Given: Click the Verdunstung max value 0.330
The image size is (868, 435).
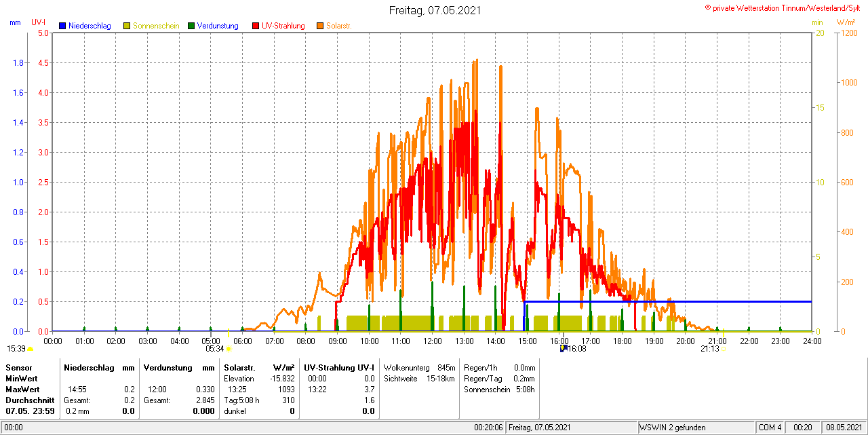Looking at the screenshot, I should click(x=205, y=390).
